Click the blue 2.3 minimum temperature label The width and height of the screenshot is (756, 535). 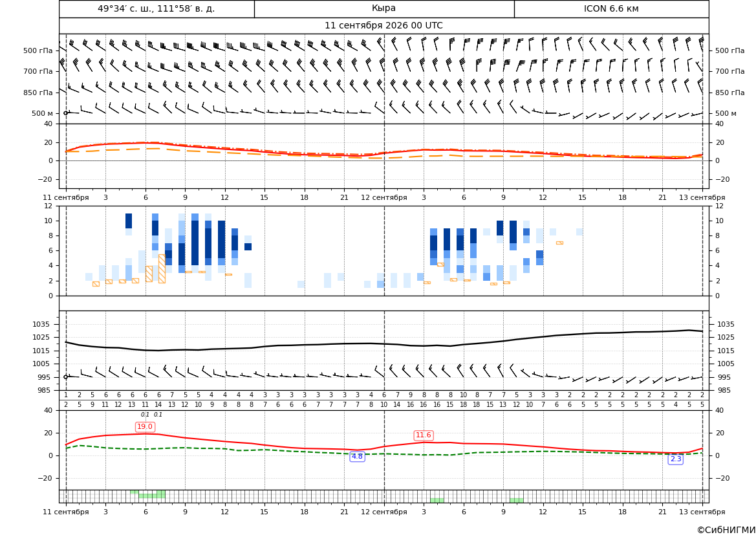coord(676,459)
